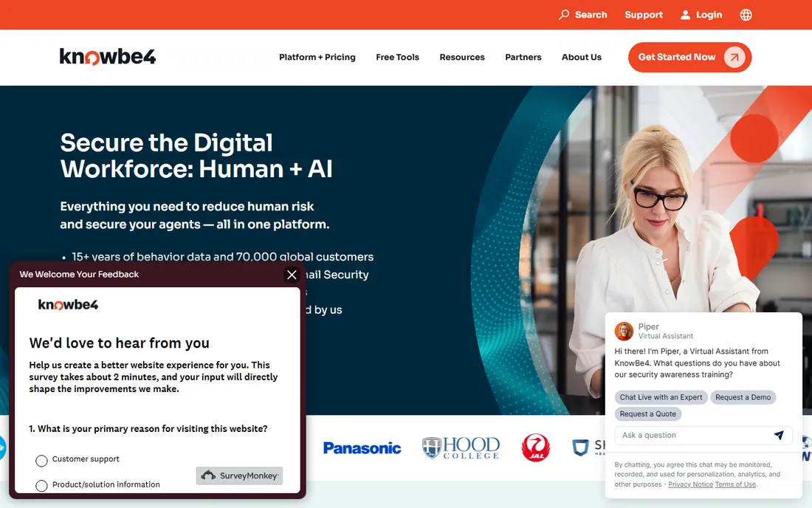The image size is (812, 508).
Task: Click the Hood College logo
Action: (x=461, y=448)
